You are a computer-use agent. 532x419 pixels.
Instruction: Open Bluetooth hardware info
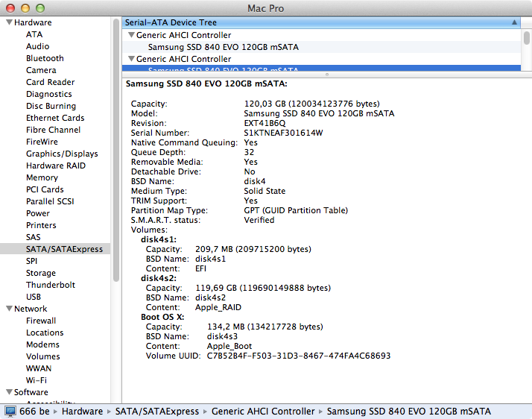click(x=45, y=58)
